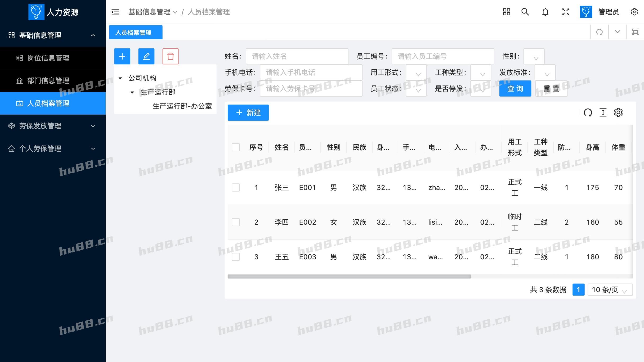The image size is (644, 362).
Task: Open the 用工形式 dropdown
Action: (416, 72)
